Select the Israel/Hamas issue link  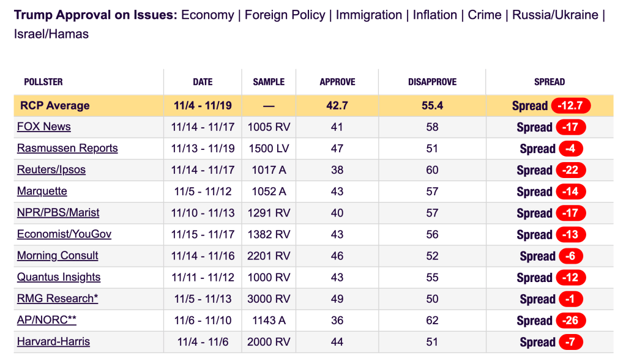coord(51,34)
